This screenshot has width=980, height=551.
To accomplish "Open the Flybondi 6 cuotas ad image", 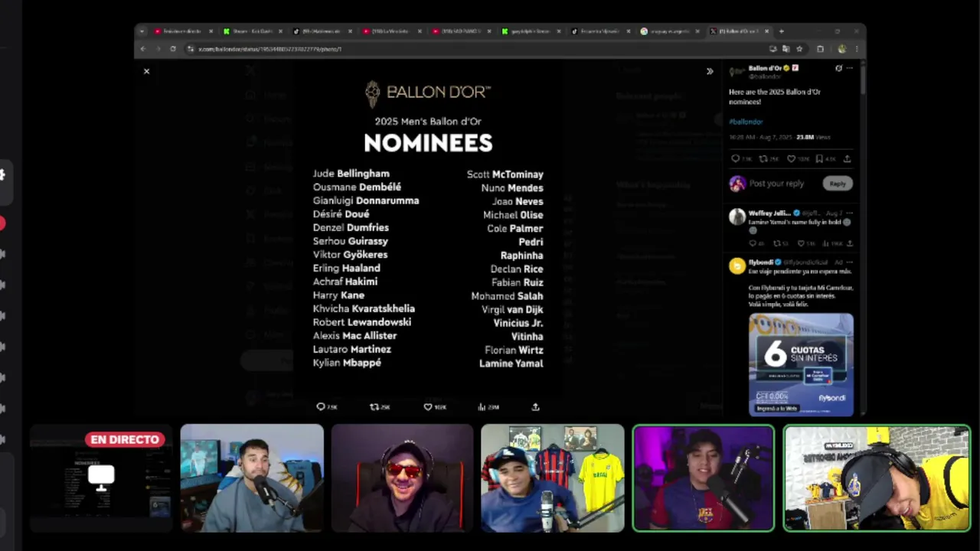I will [801, 364].
